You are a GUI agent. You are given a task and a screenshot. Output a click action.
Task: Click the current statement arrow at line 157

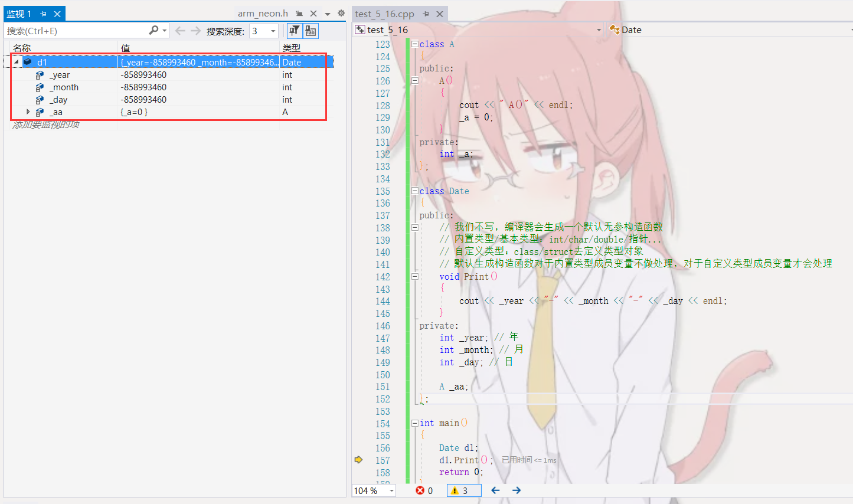pyautogui.click(x=358, y=460)
